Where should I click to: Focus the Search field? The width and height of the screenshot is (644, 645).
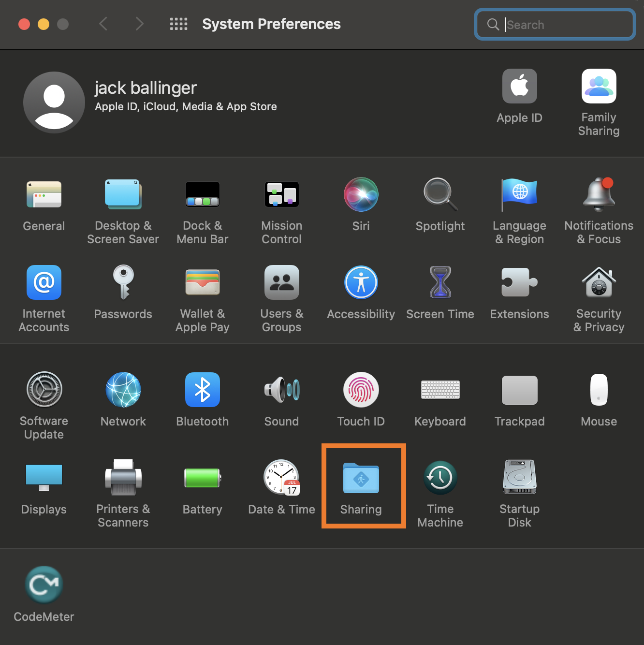[555, 24]
